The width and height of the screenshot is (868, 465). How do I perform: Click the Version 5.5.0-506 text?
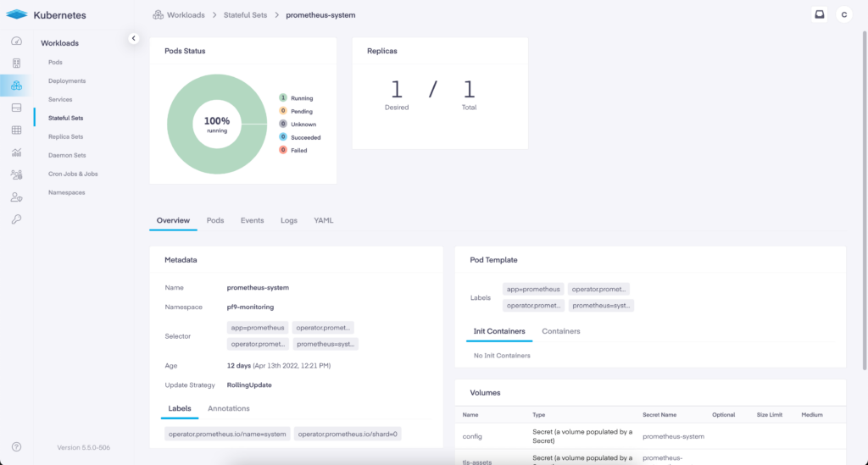click(84, 447)
